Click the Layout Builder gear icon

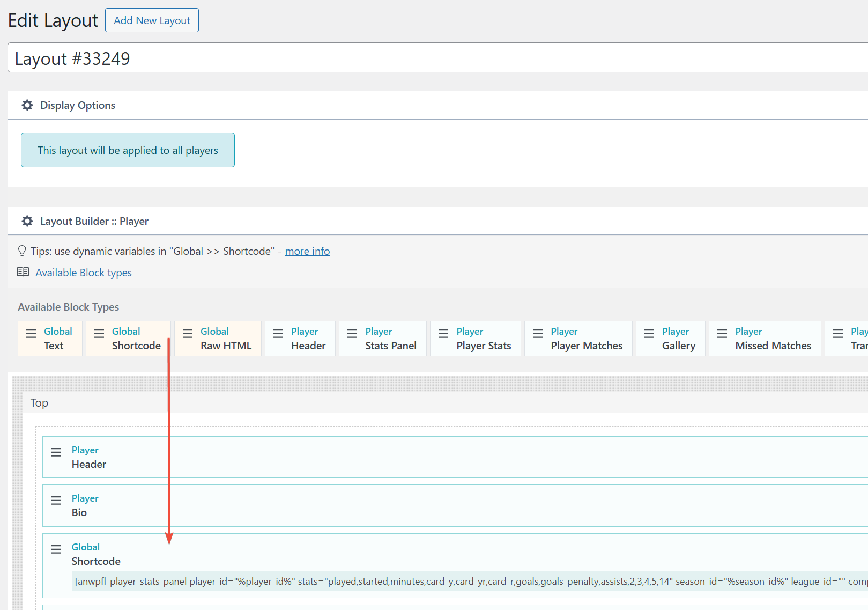pyautogui.click(x=27, y=221)
